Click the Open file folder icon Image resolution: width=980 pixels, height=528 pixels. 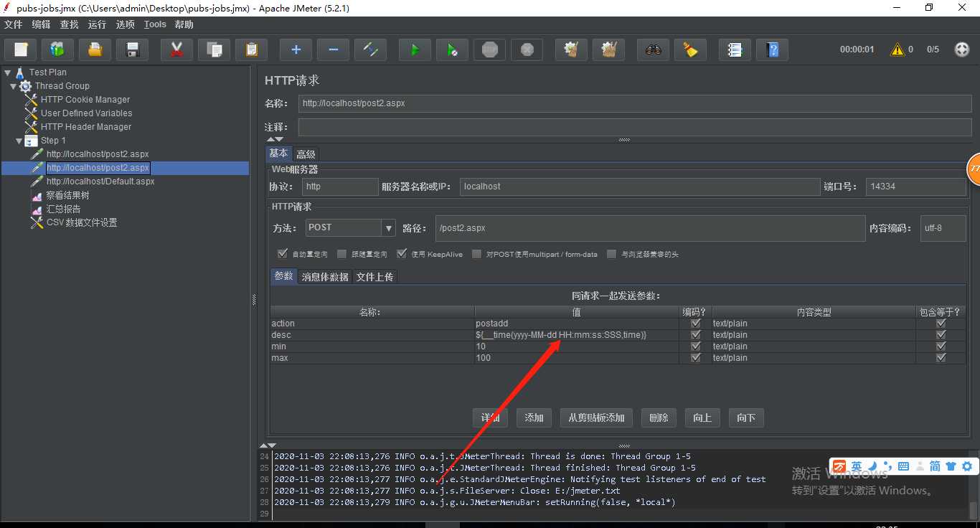coord(95,49)
